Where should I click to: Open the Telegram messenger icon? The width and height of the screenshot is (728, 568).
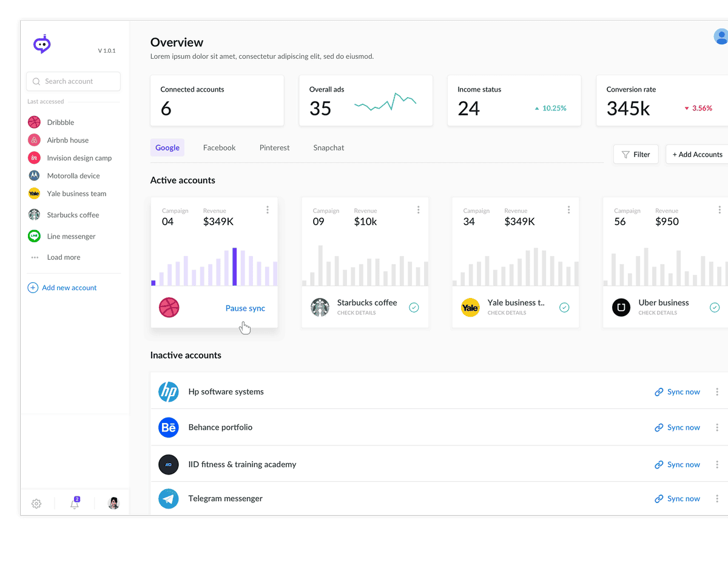pos(169,498)
